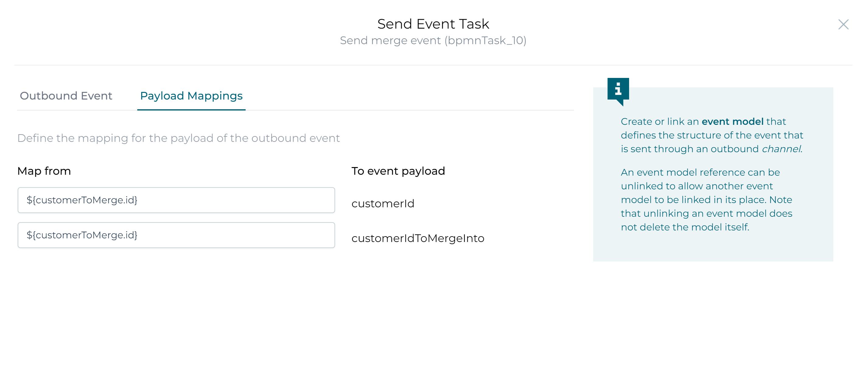Click the info bookmark icon

point(618,90)
